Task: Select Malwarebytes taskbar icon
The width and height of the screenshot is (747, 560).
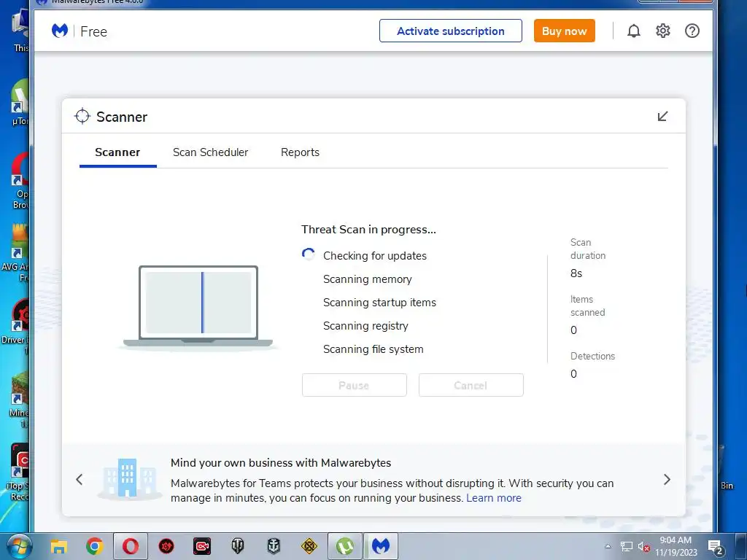Action: click(x=381, y=546)
